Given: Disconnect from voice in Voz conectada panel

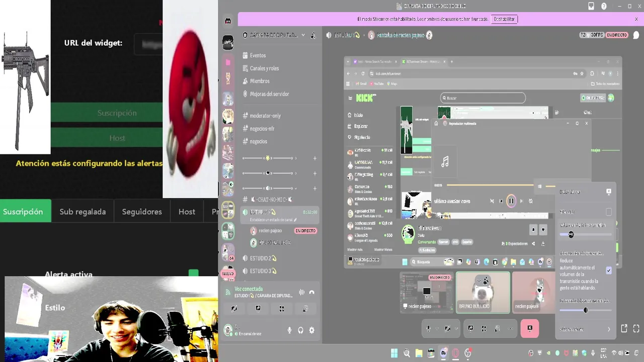Looking at the screenshot, I should 312,292.
